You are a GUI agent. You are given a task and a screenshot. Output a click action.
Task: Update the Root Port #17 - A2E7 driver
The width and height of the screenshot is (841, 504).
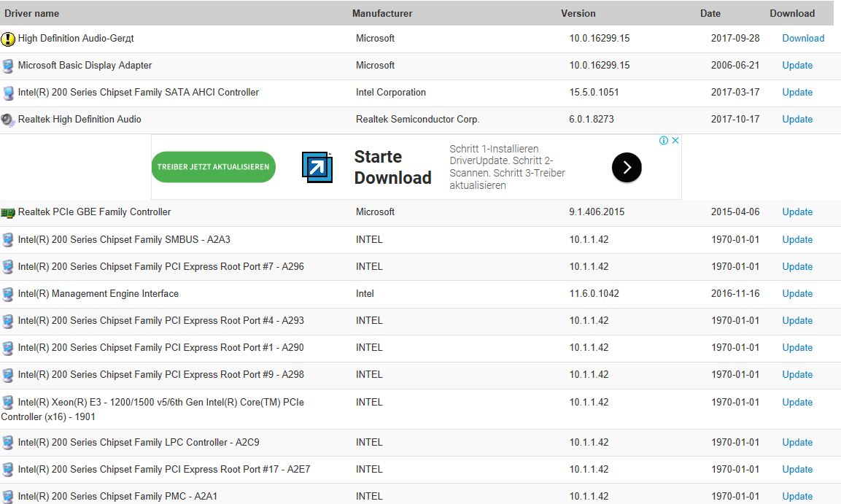[797, 469]
